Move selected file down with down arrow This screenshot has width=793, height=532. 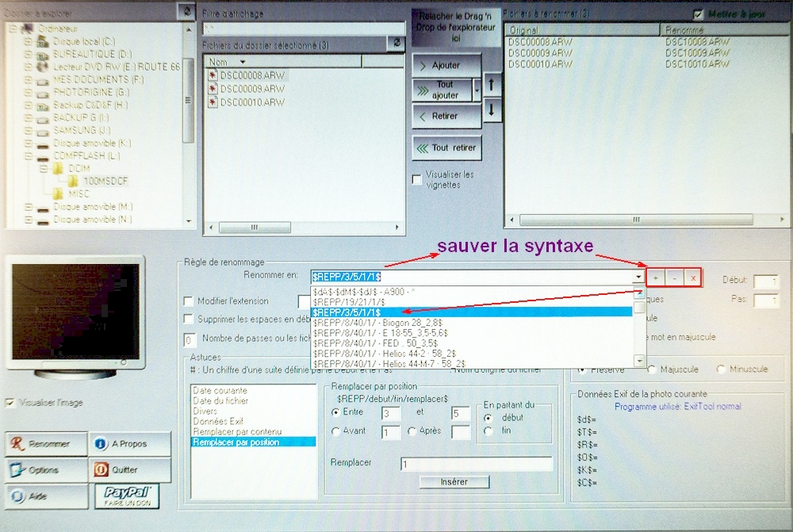pyautogui.click(x=492, y=109)
